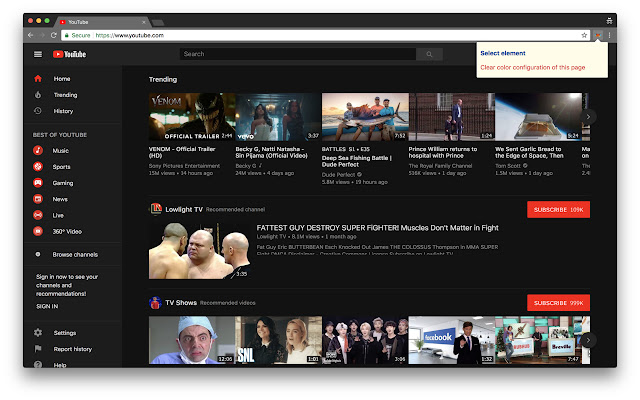Click the search magnifier button
Screen dimensions: 640x400
pyautogui.click(x=429, y=54)
